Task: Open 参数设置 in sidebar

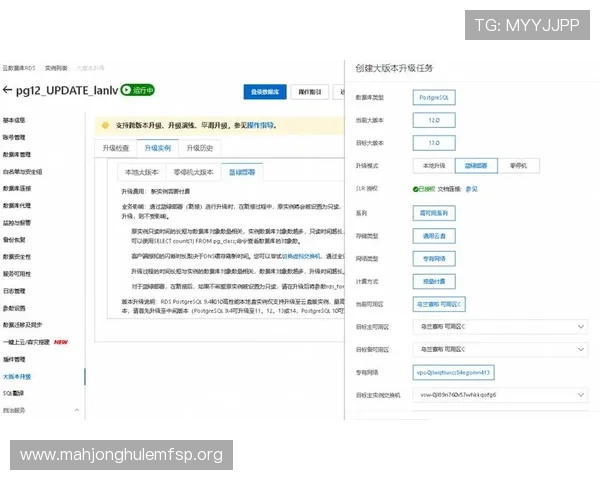Action: click(x=14, y=308)
